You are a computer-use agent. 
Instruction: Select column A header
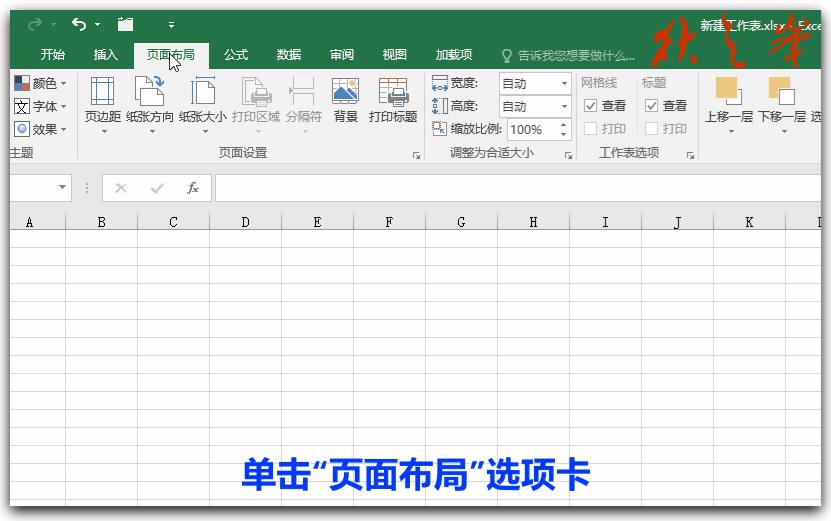(37, 222)
